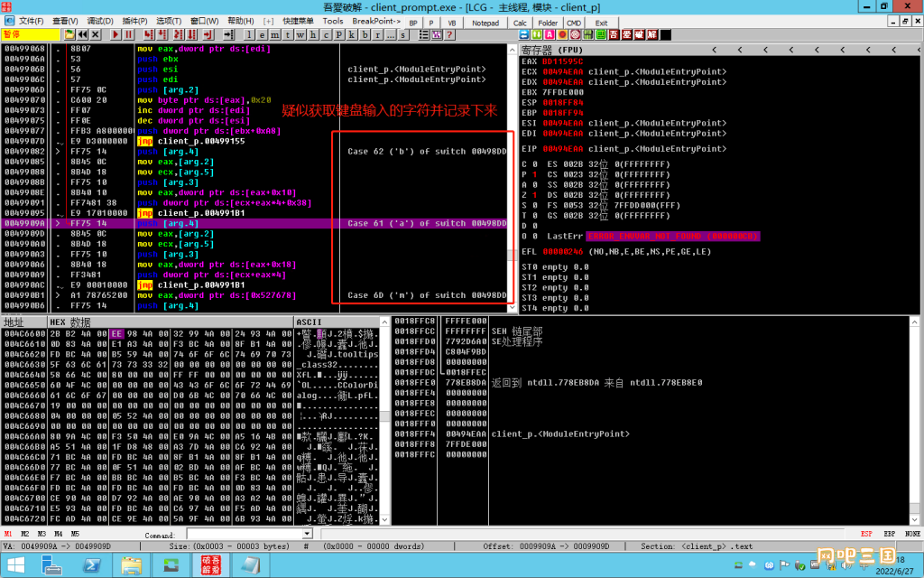Open the Patches 'P' toolbar button
924x578 pixels.
point(339,35)
